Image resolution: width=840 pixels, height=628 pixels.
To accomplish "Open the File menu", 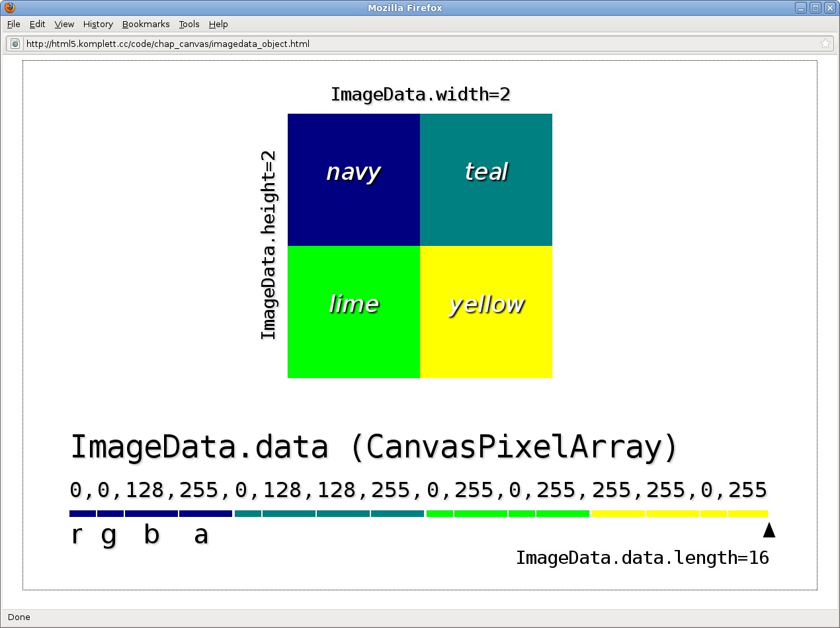I will (x=13, y=24).
